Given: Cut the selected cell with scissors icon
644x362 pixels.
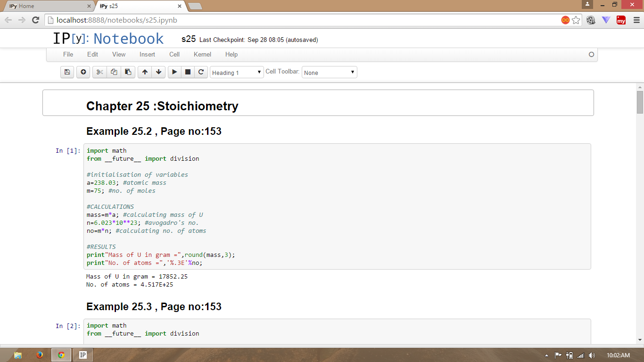Looking at the screenshot, I should (99, 72).
